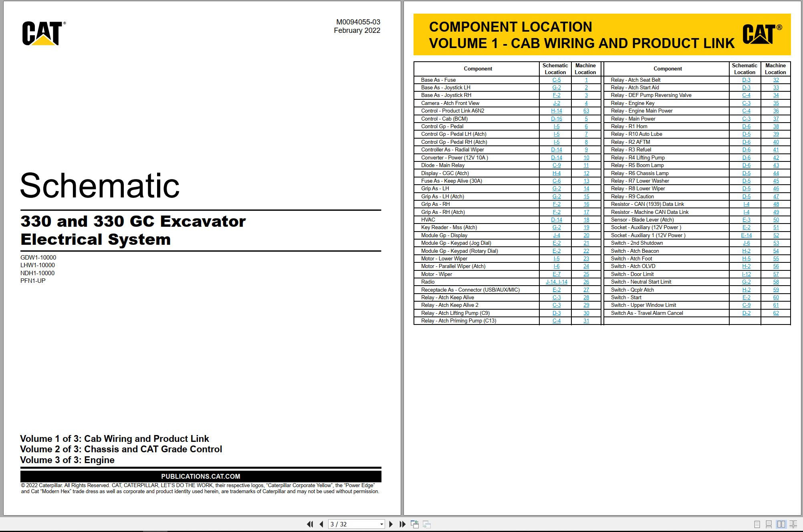The width and height of the screenshot is (803, 532).
Task: Click the 'Receptacle As - Connector (USB/AUX/MIC)' cell
Action: pyautogui.click(x=476, y=290)
